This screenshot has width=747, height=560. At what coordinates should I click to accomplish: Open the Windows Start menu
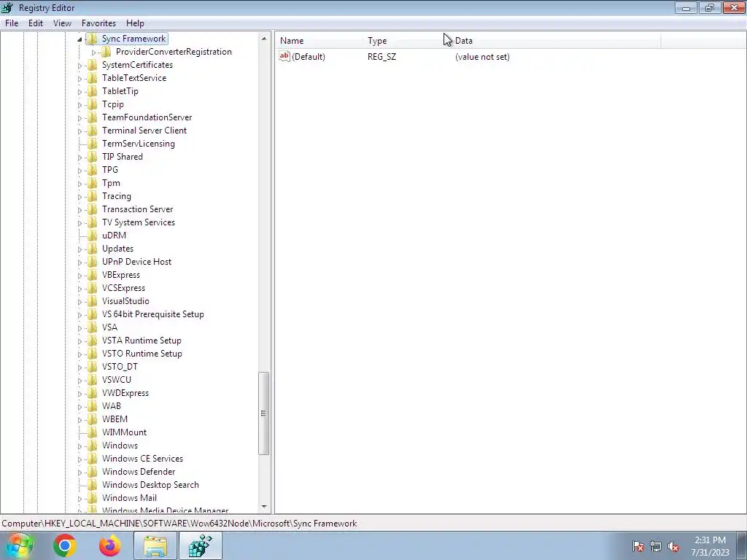click(x=20, y=545)
